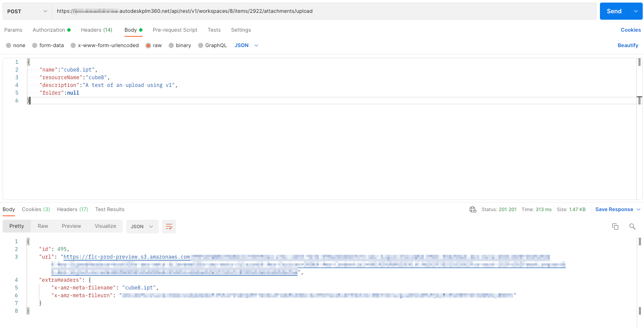Save Response
The height and width of the screenshot is (328, 644).
coord(614,209)
